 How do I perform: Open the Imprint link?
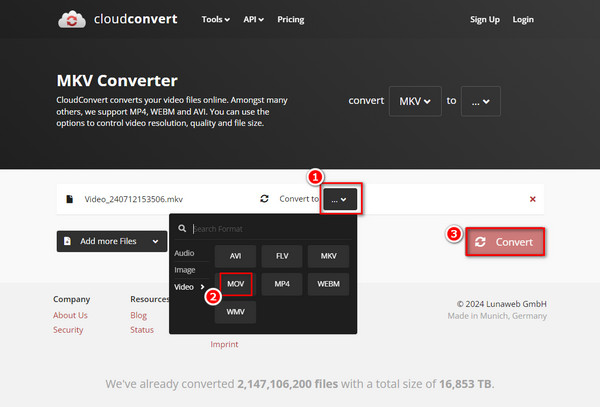point(224,344)
